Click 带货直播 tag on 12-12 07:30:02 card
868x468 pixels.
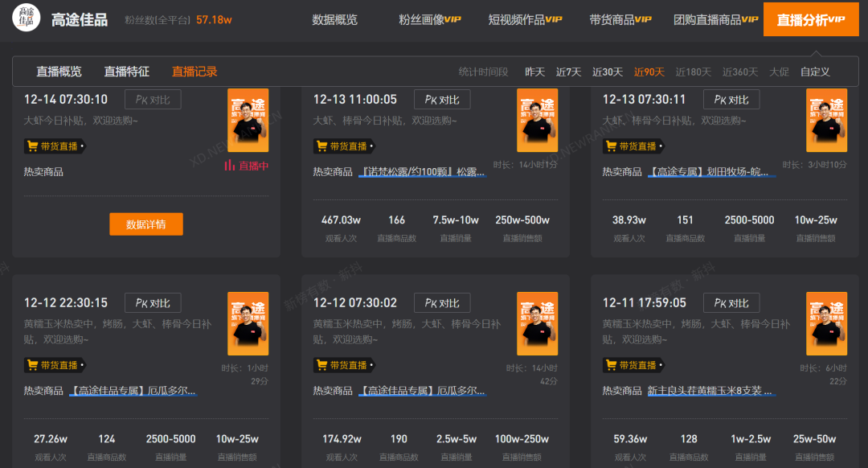pyautogui.click(x=344, y=365)
